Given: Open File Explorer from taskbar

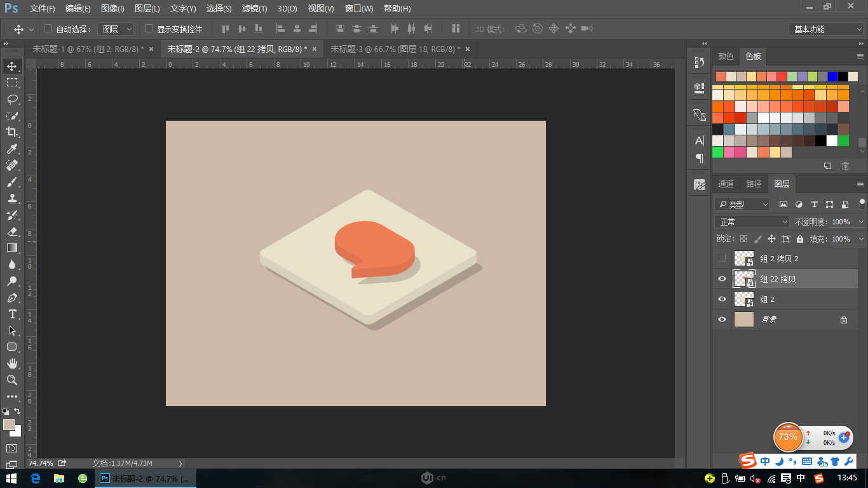Looking at the screenshot, I should click(59, 478).
